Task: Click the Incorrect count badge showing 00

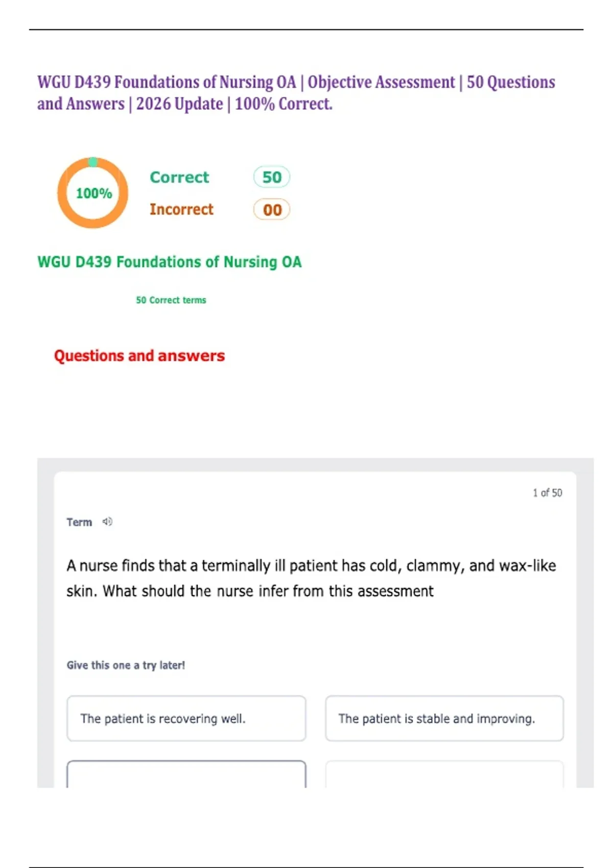Action: click(x=272, y=210)
